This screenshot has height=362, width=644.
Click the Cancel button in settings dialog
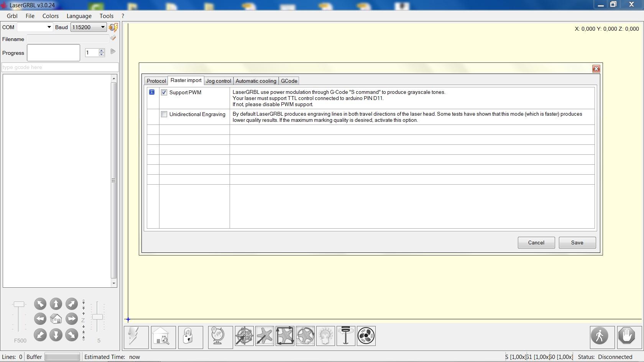(x=536, y=242)
